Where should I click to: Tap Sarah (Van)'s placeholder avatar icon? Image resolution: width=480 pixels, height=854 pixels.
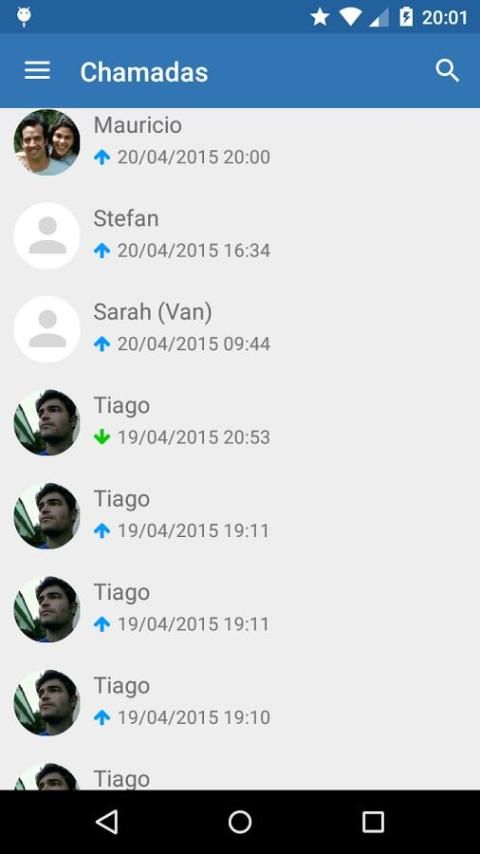[47, 329]
